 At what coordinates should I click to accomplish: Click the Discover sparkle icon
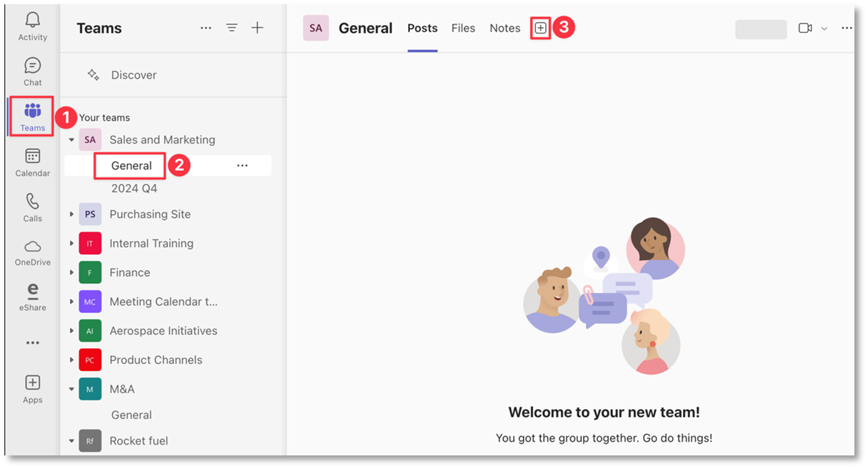[x=93, y=74]
